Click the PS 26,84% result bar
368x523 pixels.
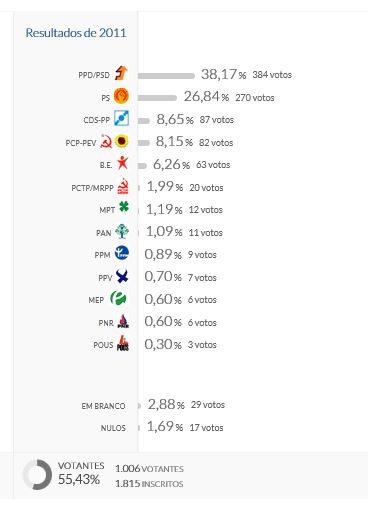point(157,98)
